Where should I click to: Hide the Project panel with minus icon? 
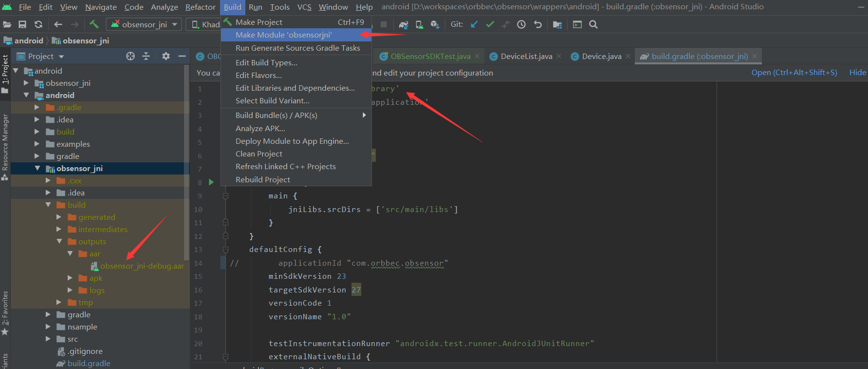click(x=182, y=56)
